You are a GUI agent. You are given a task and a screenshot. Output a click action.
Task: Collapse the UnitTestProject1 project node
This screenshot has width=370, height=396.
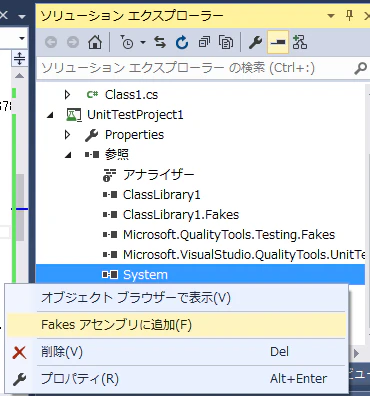coord(50,115)
